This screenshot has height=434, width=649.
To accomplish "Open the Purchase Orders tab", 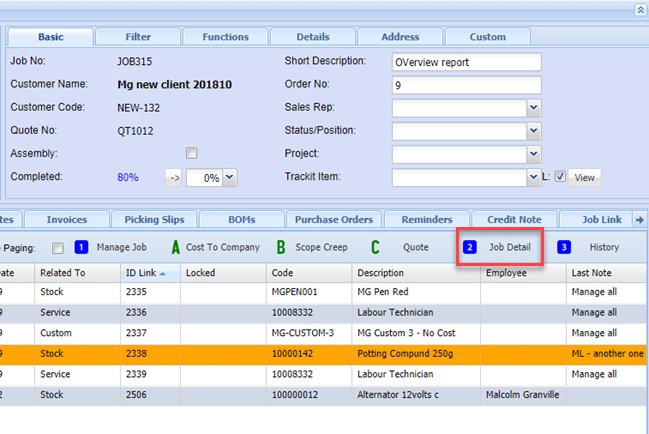I will tap(335, 220).
